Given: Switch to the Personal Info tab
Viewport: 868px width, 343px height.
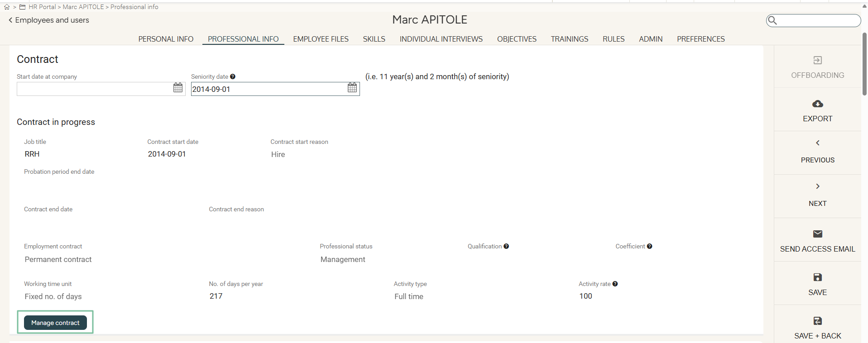Looking at the screenshot, I should (x=166, y=39).
